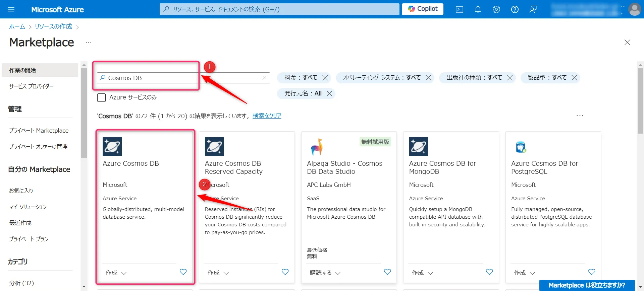This screenshot has width=644, height=291.
Task: Open プライベート オファーの管理 in sidebar
Action: (x=38, y=147)
